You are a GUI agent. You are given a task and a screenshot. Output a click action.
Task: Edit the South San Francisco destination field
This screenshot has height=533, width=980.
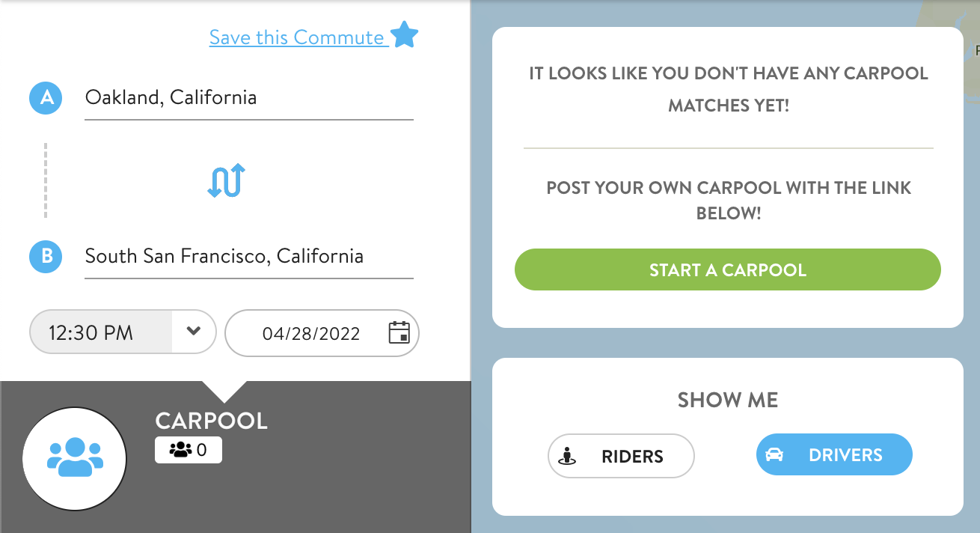point(249,258)
